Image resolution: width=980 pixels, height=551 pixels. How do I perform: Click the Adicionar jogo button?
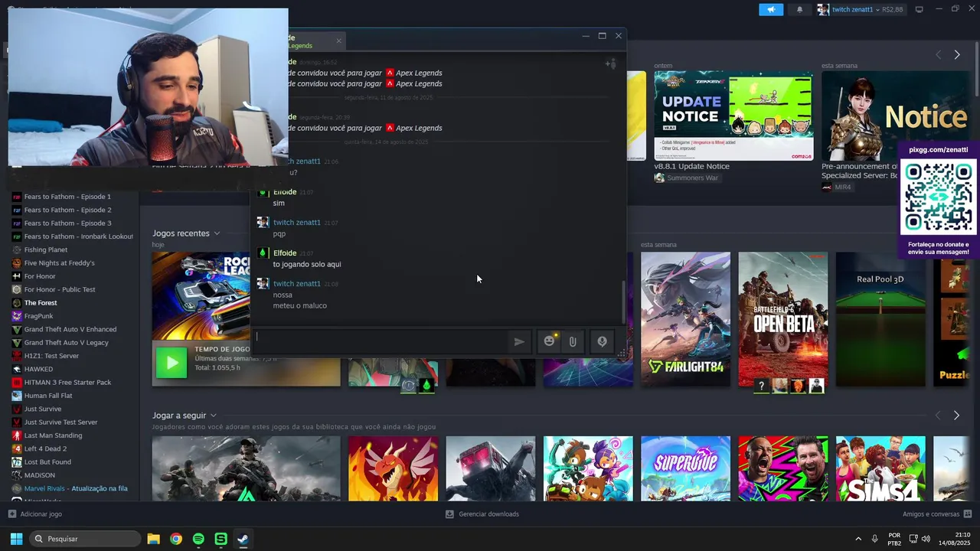35,514
